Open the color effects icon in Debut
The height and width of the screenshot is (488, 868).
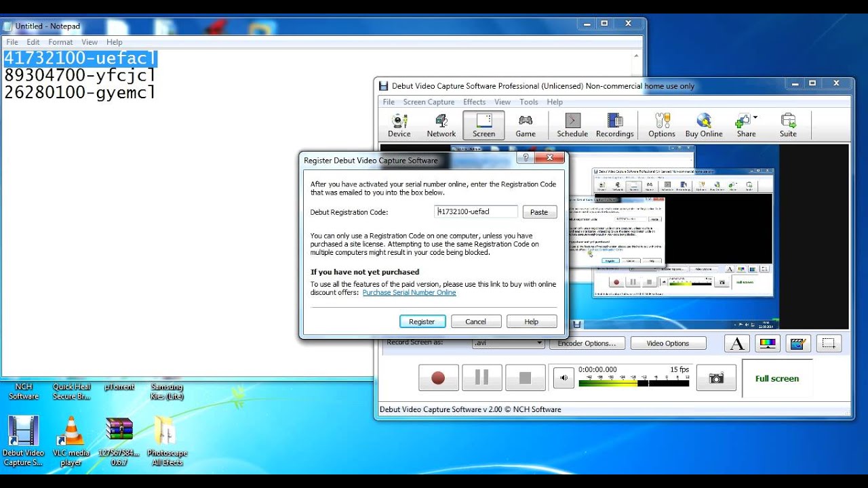(x=768, y=344)
